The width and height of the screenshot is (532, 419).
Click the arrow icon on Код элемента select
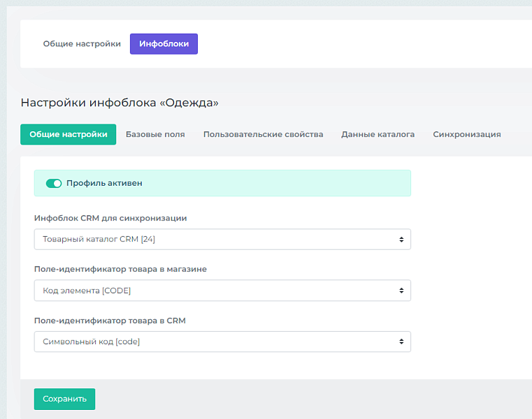pyautogui.click(x=401, y=291)
